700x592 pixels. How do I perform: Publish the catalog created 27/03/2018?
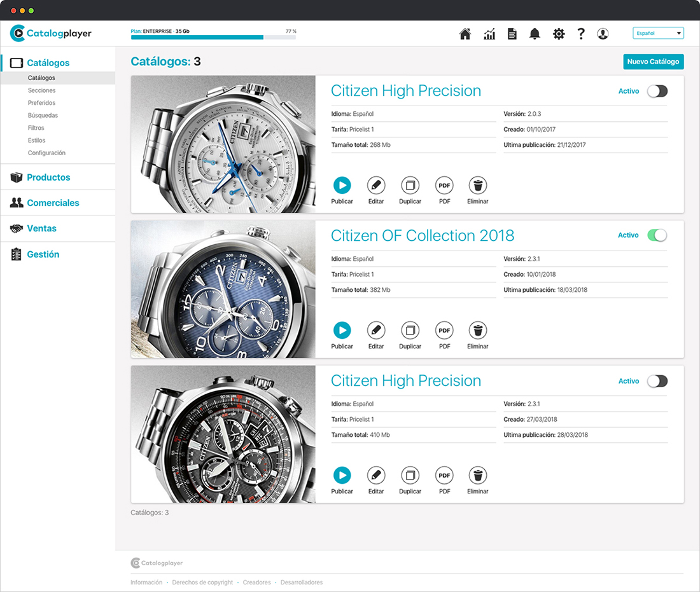click(342, 475)
